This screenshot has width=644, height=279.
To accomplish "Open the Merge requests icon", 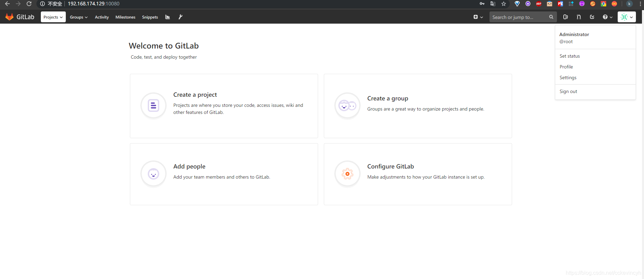I will [x=579, y=17].
